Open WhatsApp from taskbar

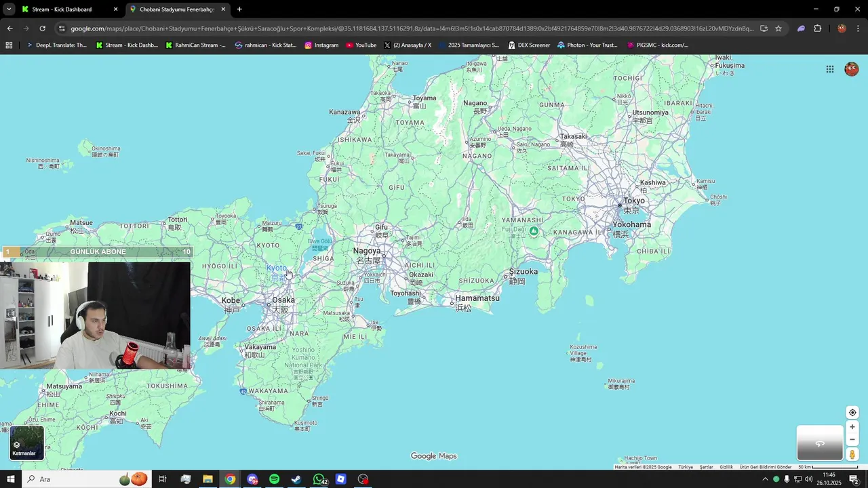319,479
